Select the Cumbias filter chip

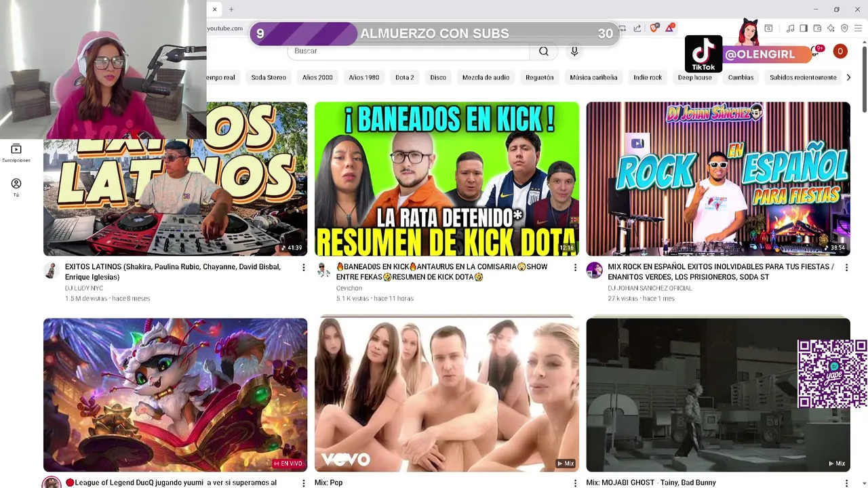[741, 77]
